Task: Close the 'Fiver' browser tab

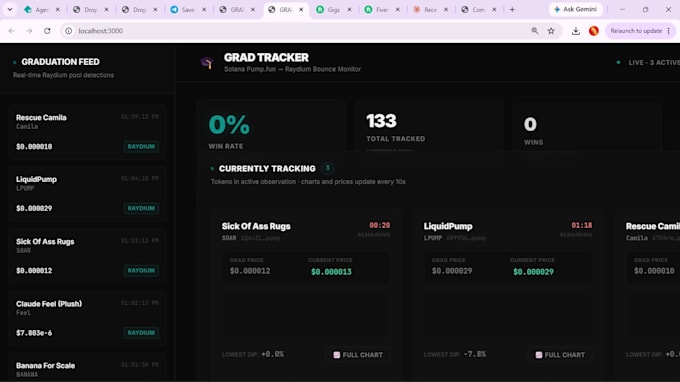Action: 398,10
